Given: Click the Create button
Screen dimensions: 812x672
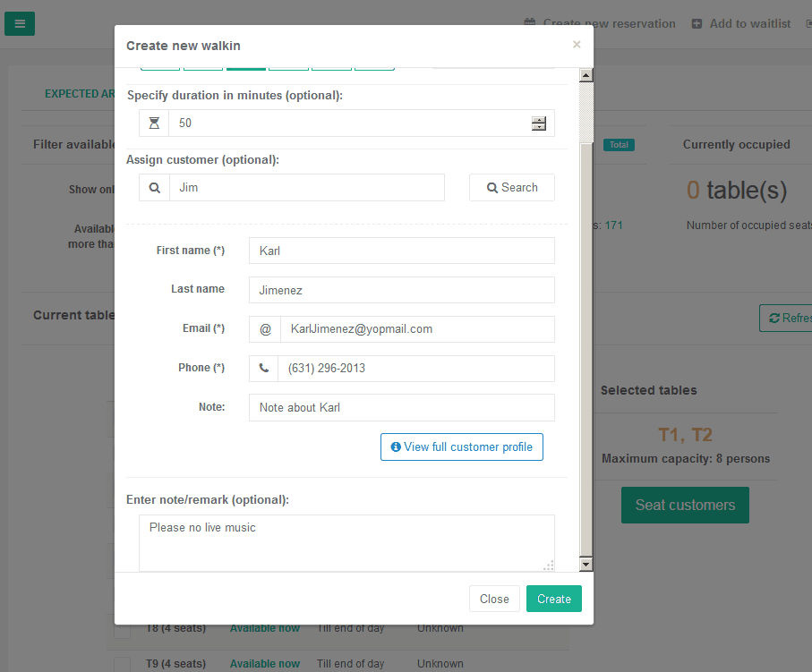Looking at the screenshot, I should 553,599.
